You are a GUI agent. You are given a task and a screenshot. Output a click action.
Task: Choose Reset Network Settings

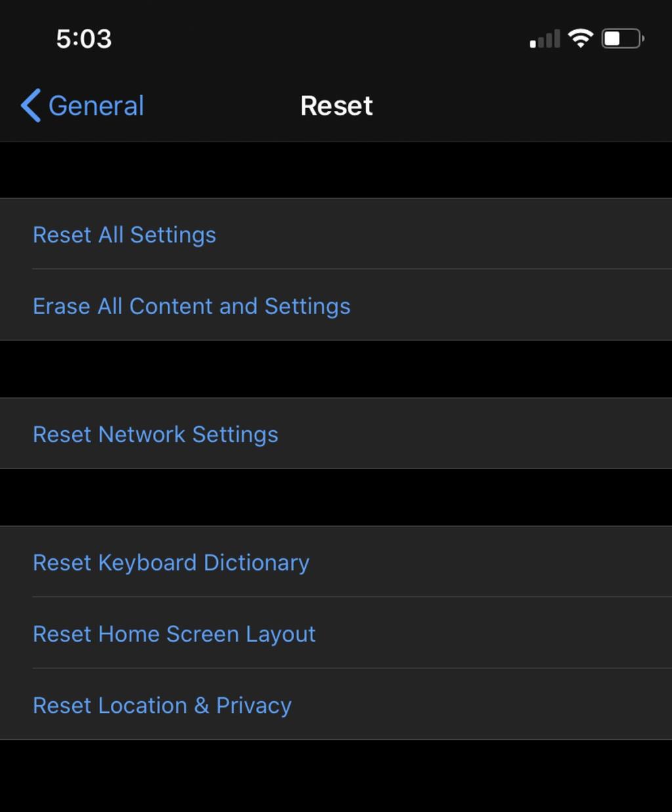(x=155, y=434)
